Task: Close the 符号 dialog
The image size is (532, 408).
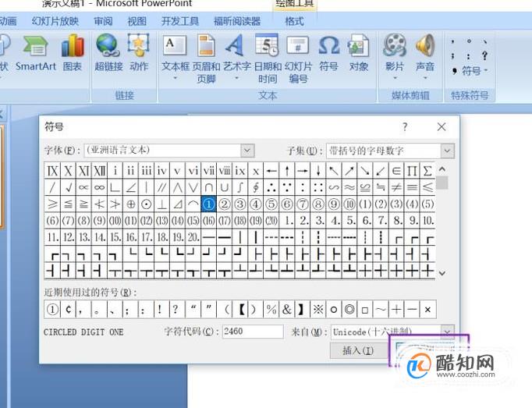Action: tap(442, 127)
